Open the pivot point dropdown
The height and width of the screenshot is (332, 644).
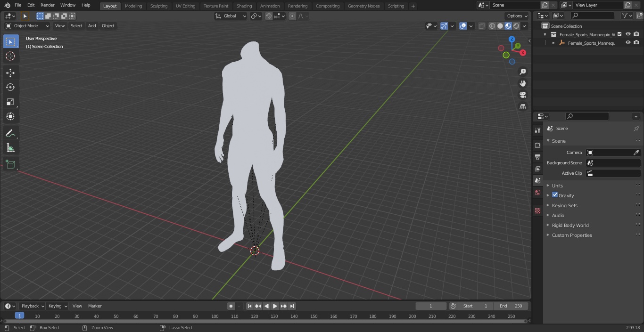pos(256,16)
